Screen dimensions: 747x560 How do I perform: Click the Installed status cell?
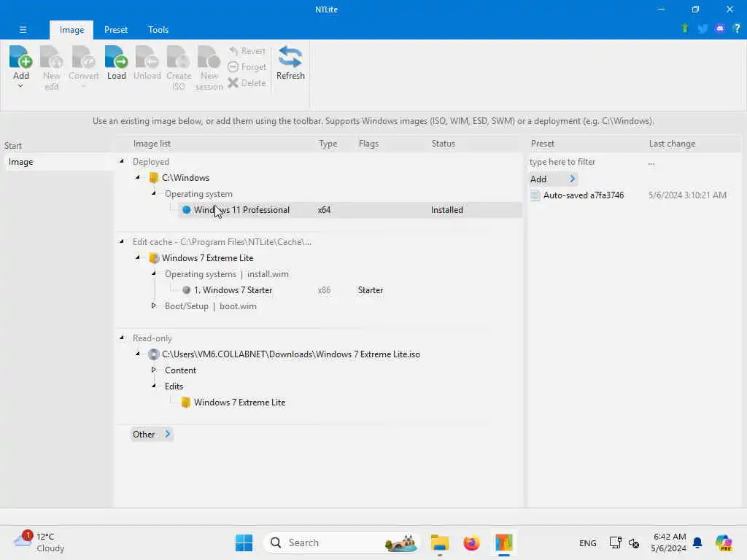coord(447,210)
